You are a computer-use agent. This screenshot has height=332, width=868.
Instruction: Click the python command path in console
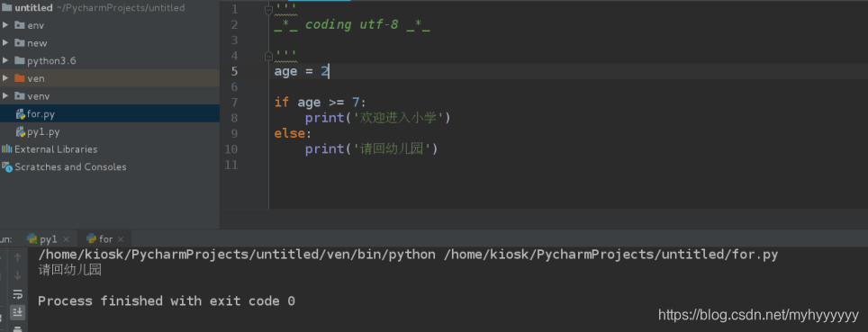237,255
